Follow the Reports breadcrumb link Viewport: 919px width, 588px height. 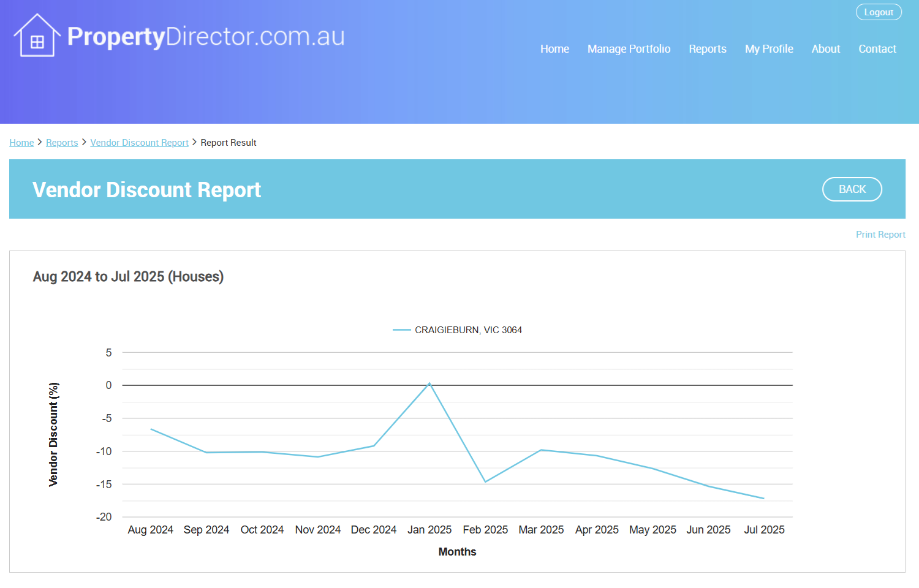62,143
